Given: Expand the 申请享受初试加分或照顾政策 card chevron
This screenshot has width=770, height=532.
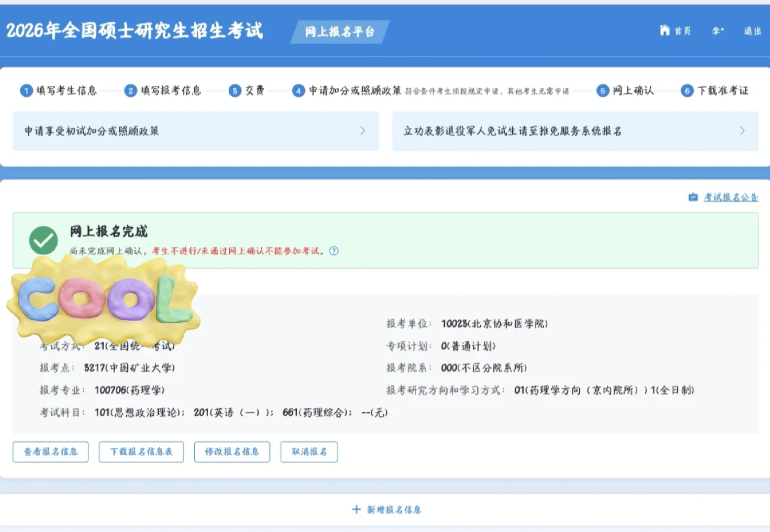Looking at the screenshot, I should click(x=363, y=131).
